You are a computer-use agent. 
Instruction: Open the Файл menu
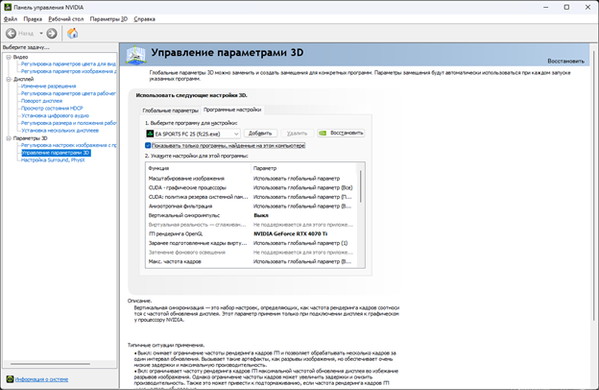tap(11, 19)
